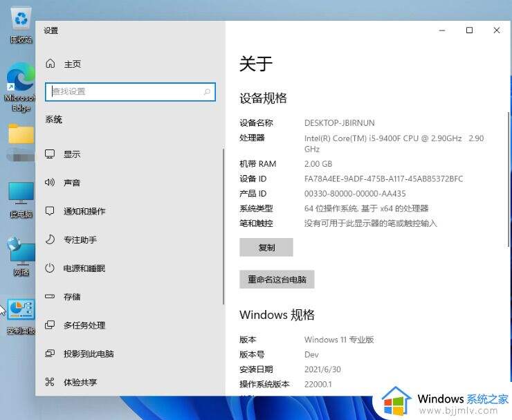The image size is (512, 420).
Task: Click the 设置 window title
Action: coord(51,30)
